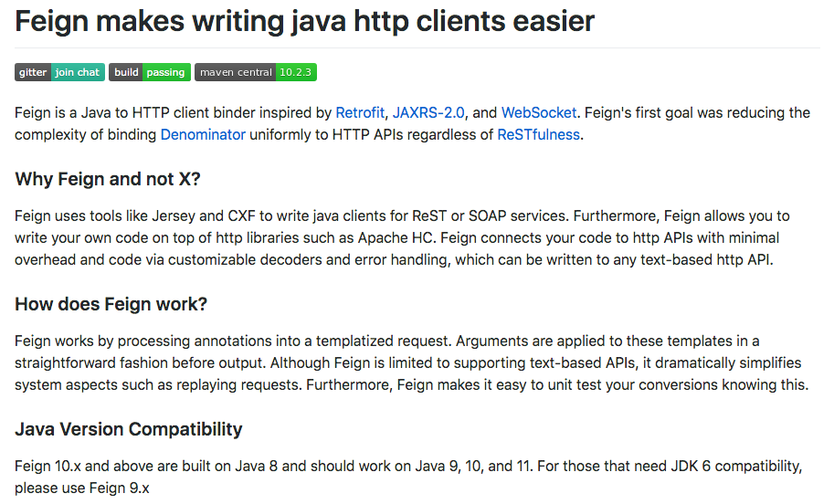This screenshot has width=834, height=504.
Task: Click the 'Why Feign and not X?' heading
Action: (108, 179)
